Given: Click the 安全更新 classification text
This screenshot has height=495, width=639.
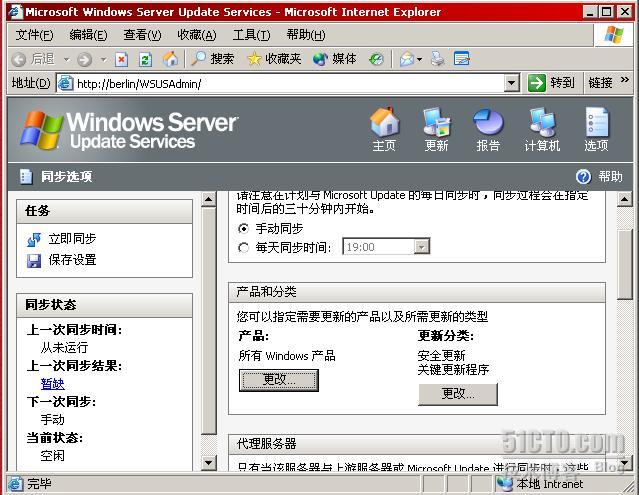Looking at the screenshot, I should pyautogui.click(x=441, y=356).
